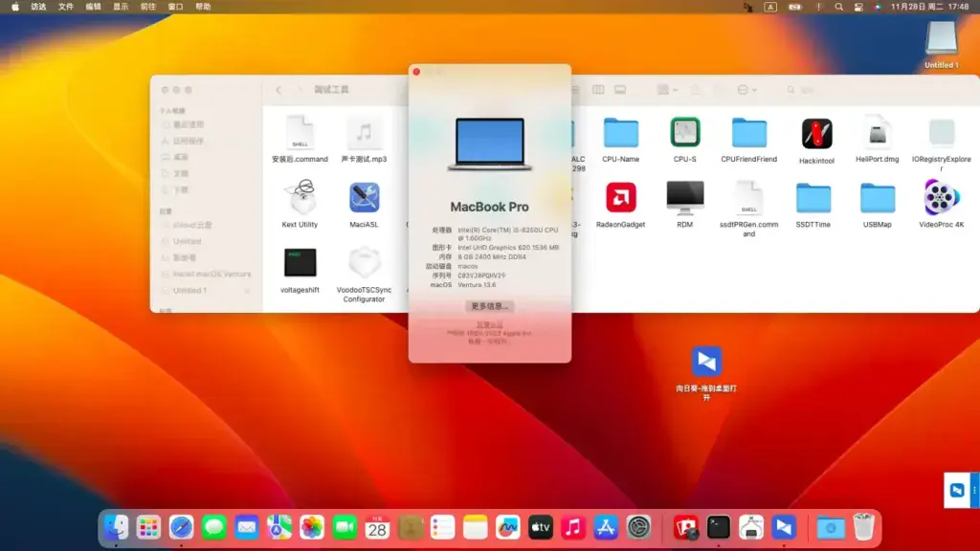Image resolution: width=980 pixels, height=551 pixels.
Task: Open the SSDTTime folder
Action: tap(813, 198)
